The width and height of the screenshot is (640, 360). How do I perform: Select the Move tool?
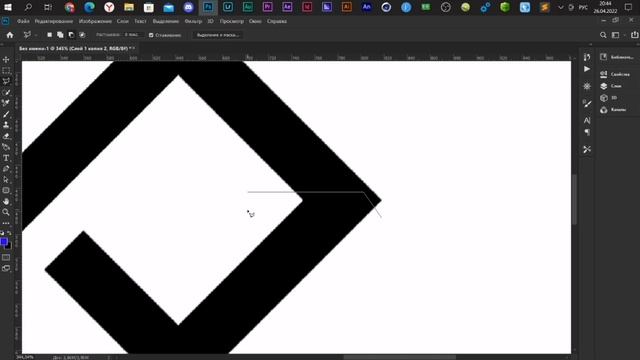coord(6,60)
